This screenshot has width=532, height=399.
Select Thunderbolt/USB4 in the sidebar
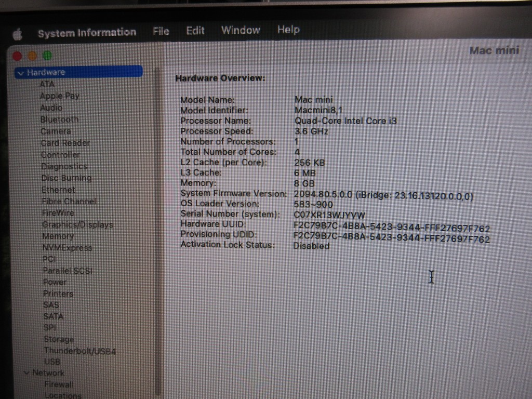point(80,351)
